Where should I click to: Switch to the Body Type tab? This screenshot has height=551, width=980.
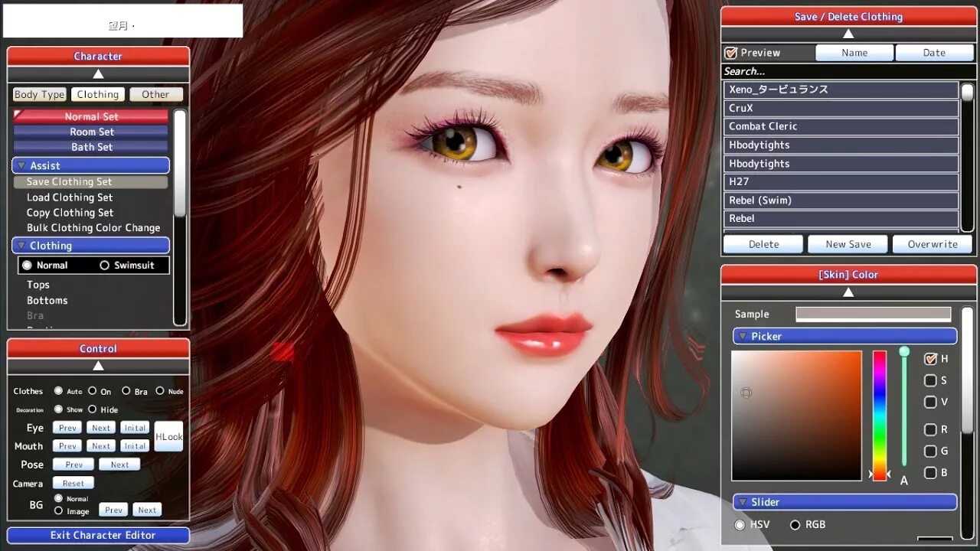point(39,95)
